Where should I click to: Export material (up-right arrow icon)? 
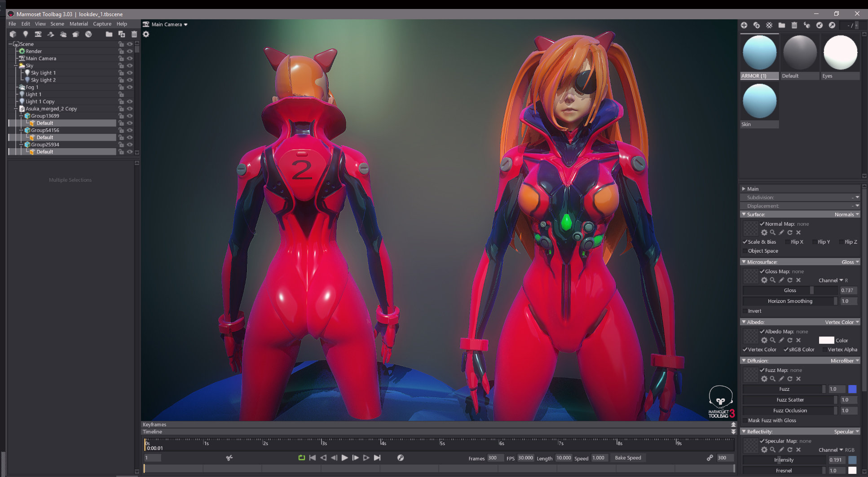(832, 25)
